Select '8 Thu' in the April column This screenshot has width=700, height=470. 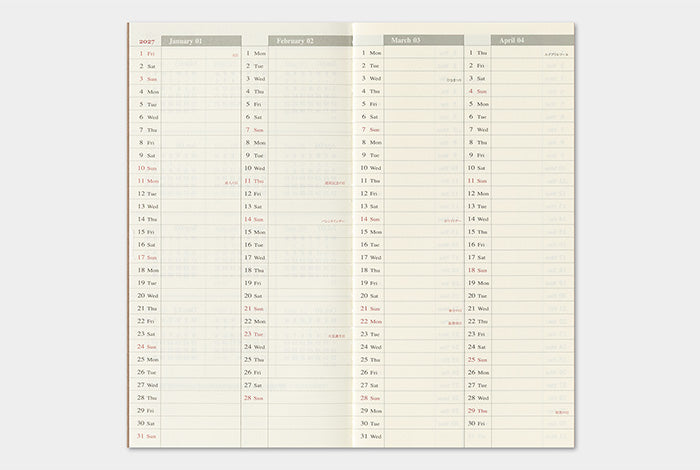pos(478,142)
